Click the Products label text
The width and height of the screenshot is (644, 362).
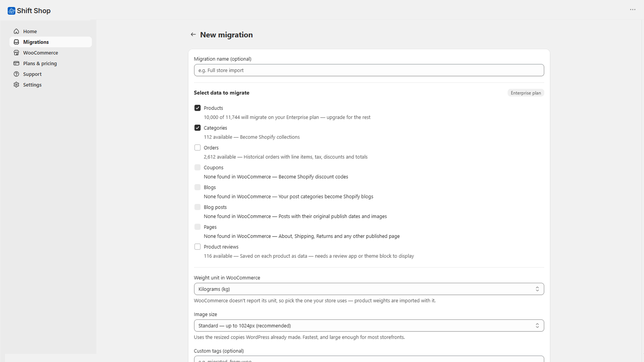coord(213,108)
